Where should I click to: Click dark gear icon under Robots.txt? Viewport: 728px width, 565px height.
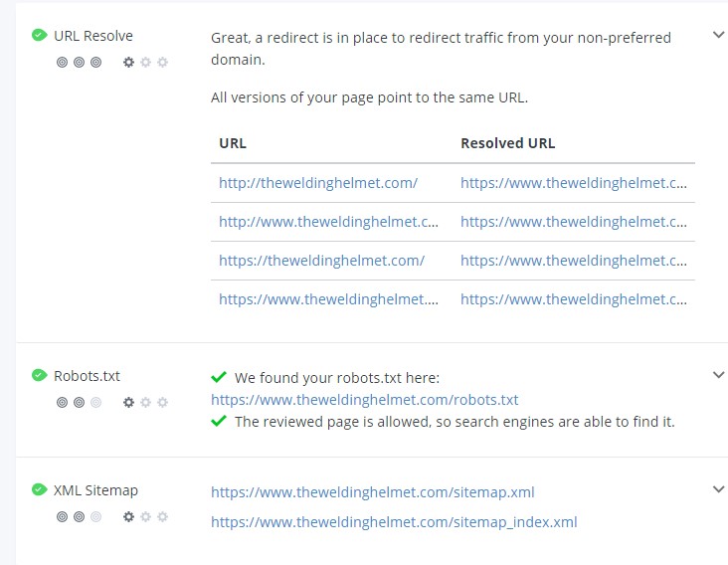pos(128,403)
